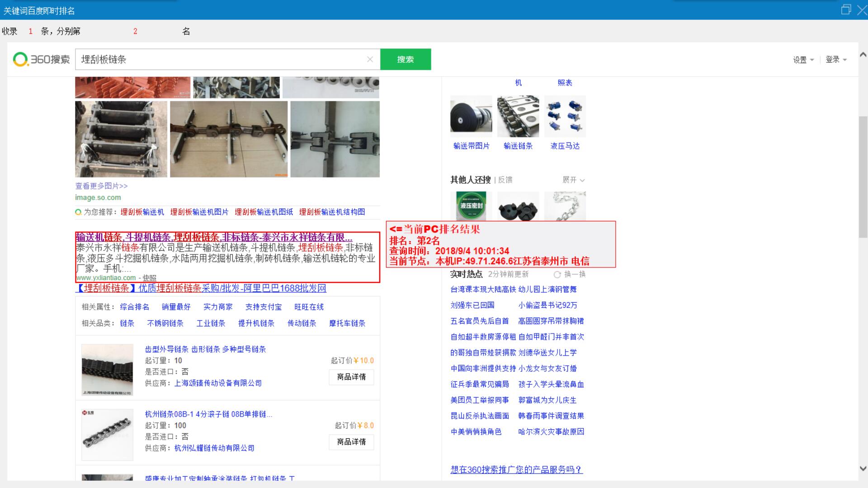Select the 不锈钢链条 category filter
Viewport: 868px width, 488px height.
pyautogui.click(x=165, y=323)
